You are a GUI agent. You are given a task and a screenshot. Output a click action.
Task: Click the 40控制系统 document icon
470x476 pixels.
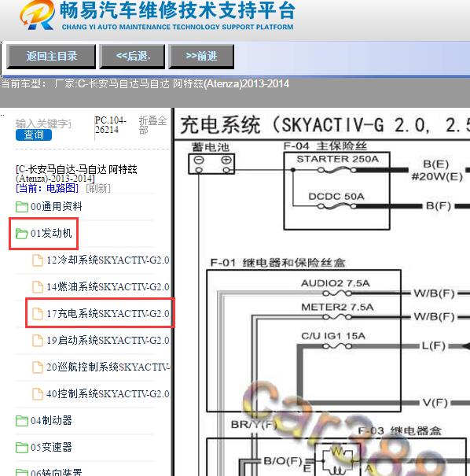click(x=38, y=393)
